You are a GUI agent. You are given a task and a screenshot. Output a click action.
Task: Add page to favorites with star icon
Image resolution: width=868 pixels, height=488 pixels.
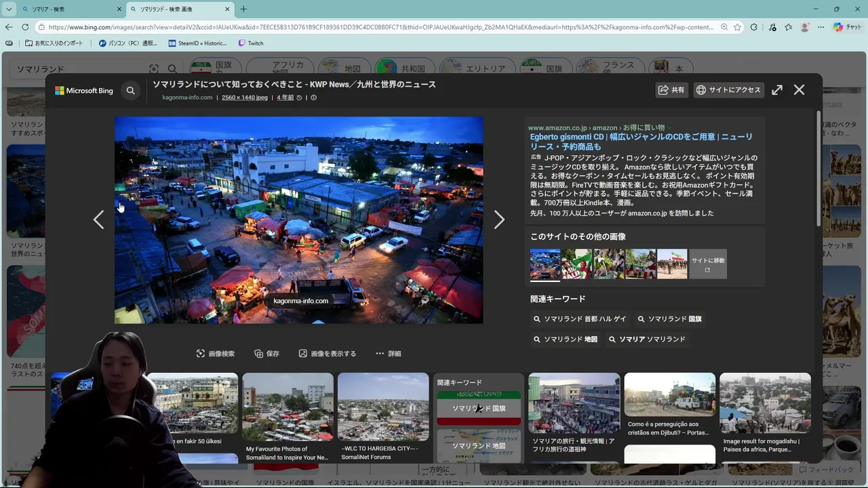[x=737, y=27]
